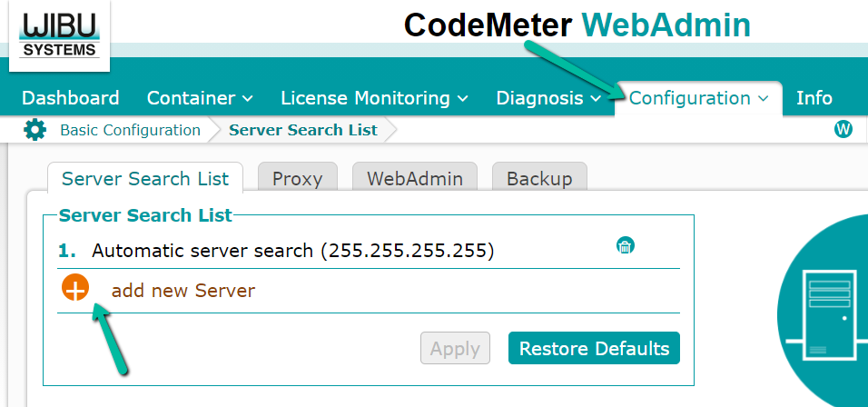Open the Info menu item
The image size is (868, 407).
[814, 98]
